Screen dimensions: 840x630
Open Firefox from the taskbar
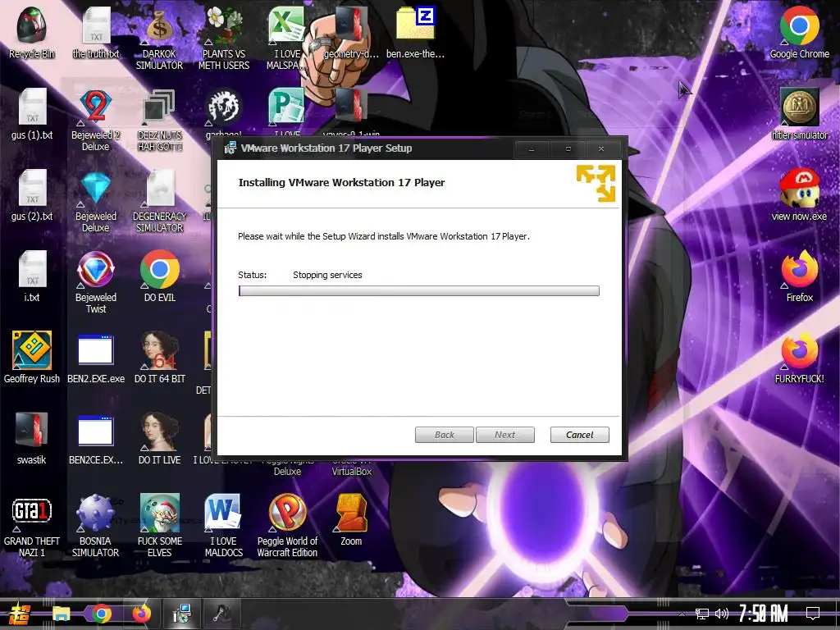pos(141,614)
